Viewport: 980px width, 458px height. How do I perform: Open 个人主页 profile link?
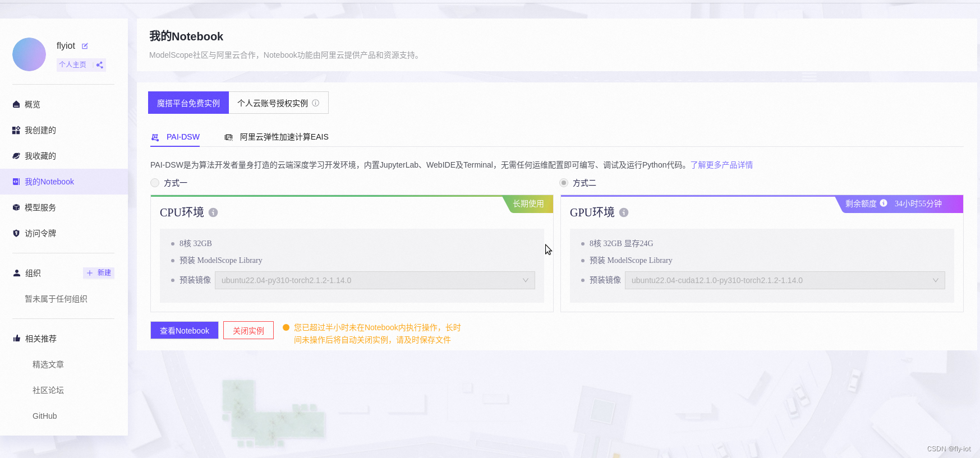pyautogui.click(x=73, y=65)
